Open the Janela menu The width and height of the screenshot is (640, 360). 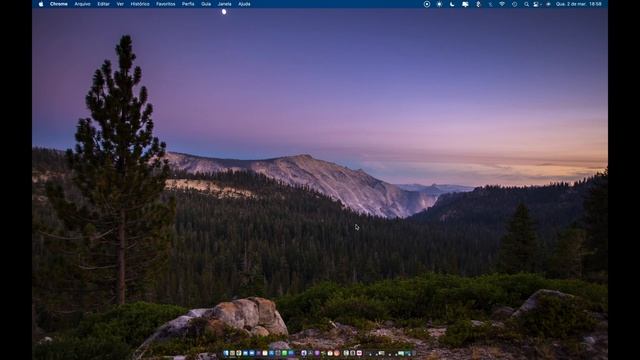click(x=224, y=4)
